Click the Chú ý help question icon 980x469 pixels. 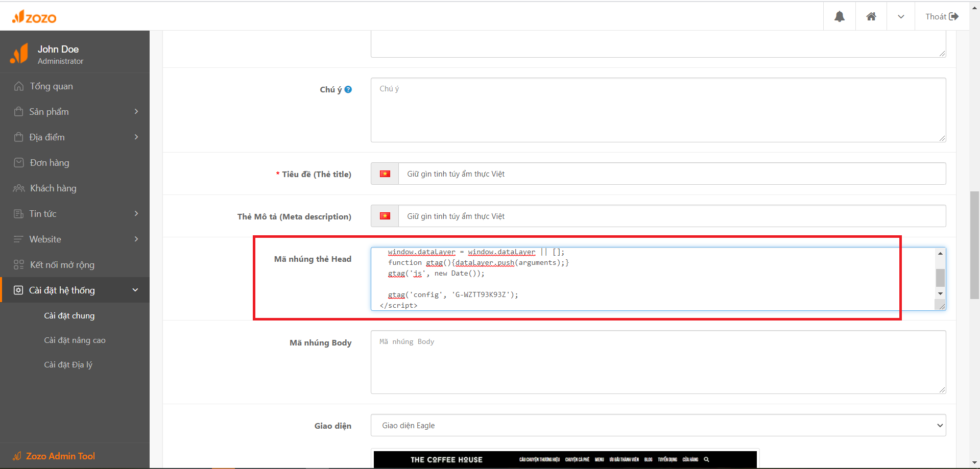348,89
